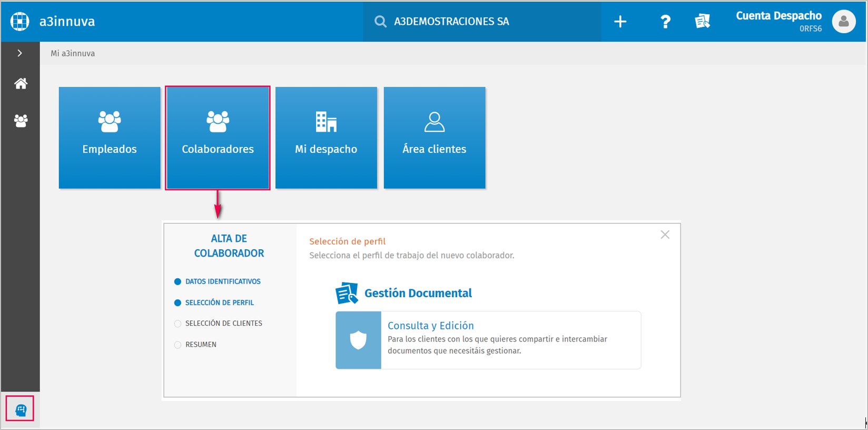Click the search magnifier icon
Viewport: 868px width, 430px height.
click(380, 22)
